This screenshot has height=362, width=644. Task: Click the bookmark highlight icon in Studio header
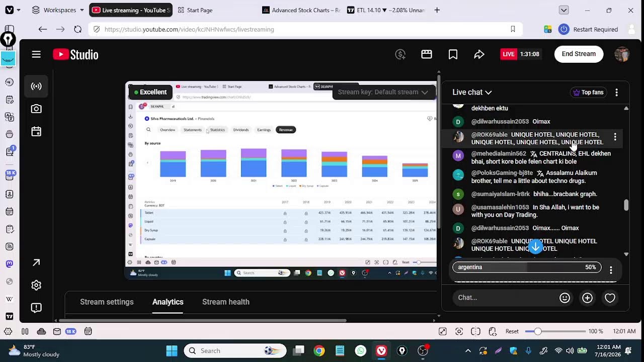pos(453,54)
